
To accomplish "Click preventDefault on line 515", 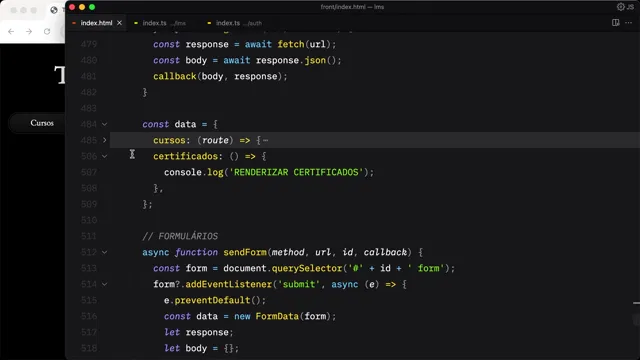I will [x=212, y=300].
